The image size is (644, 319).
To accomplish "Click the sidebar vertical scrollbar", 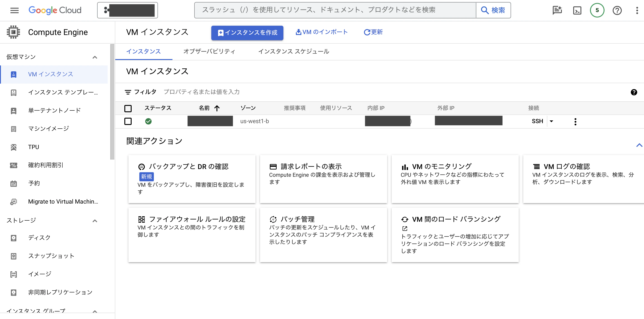I will [x=112, y=101].
